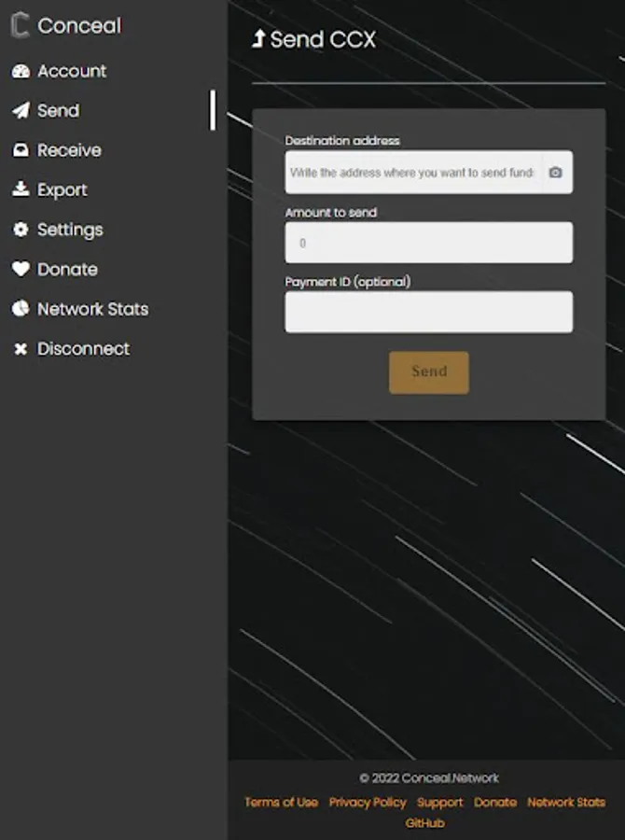Click the Account dashboard gauge icon

(x=21, y=71)
